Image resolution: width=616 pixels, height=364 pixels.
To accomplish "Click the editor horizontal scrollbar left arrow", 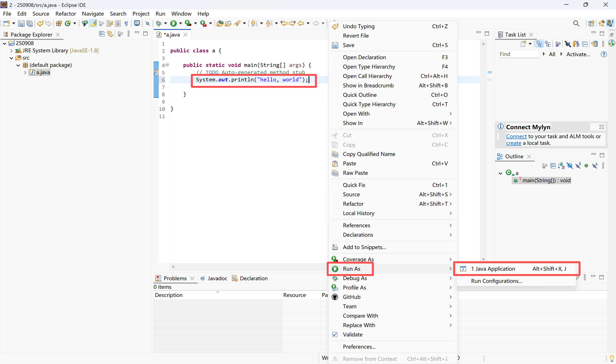I will click(x=173, y=267).
